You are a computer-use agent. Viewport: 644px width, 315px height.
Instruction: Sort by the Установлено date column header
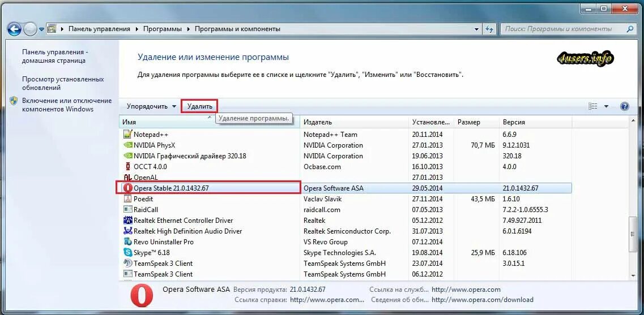pyautogui.click(x=432, y=122)
